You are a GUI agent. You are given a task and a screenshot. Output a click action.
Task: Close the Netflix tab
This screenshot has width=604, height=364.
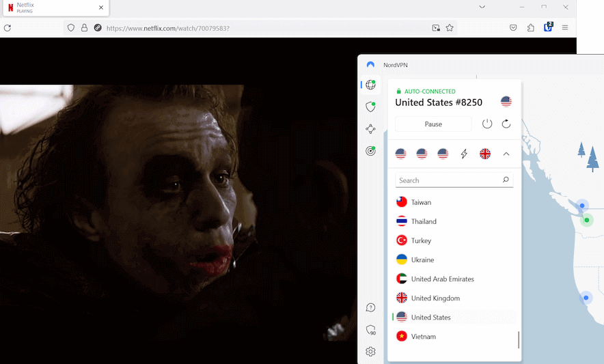pyautogui.click(x=101, y=8)
